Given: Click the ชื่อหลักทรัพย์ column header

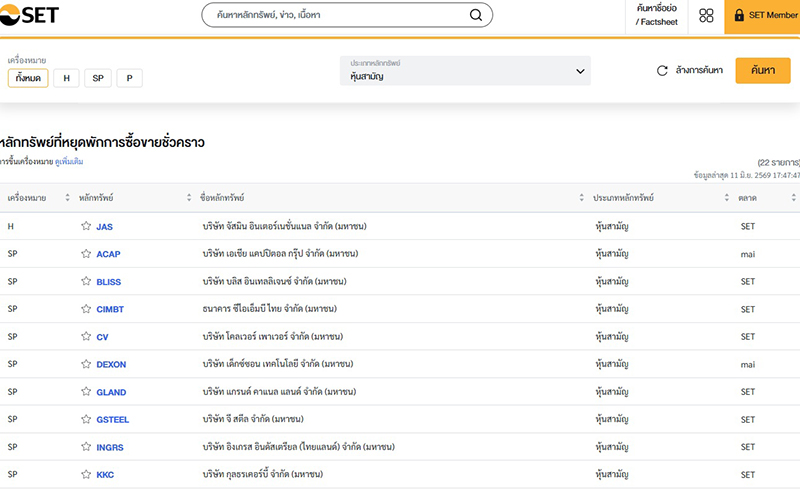Looking at the screenshot, I should [x=222, y=198].
